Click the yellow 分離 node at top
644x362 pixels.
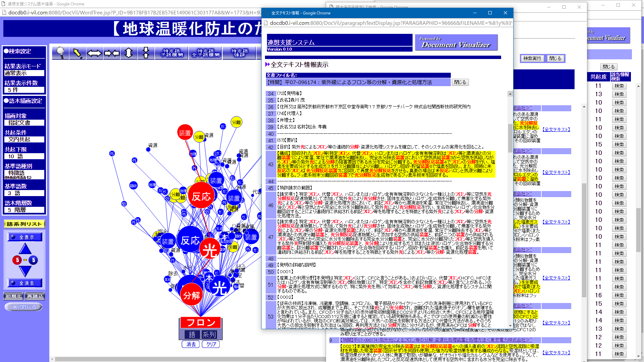tap(236, 122)
